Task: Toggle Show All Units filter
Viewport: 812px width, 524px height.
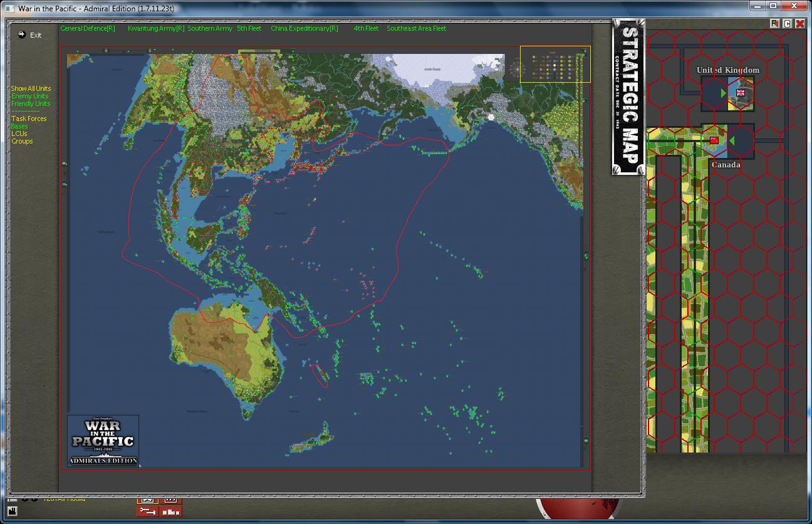Action: coord(31,88)
